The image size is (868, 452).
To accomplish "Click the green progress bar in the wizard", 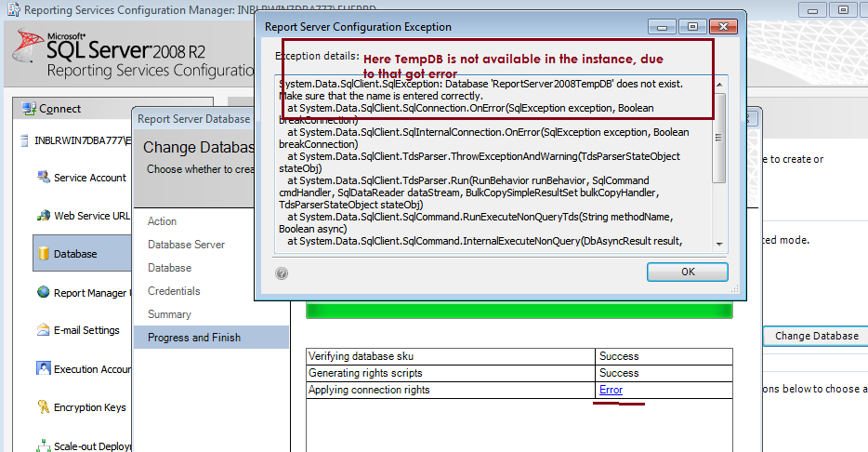I will tap(519, 311).
